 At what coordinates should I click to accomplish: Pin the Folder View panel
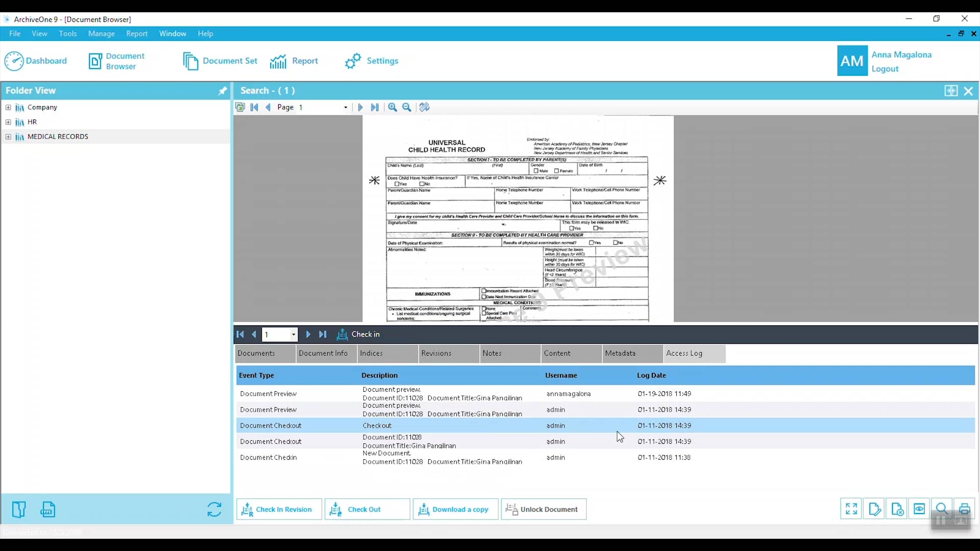[222, 91]
